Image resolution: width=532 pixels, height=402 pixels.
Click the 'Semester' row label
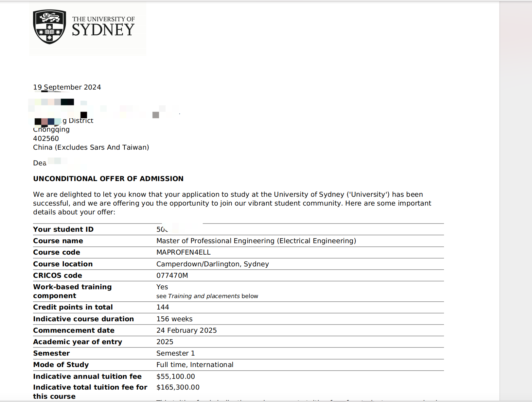coord(51,353)
